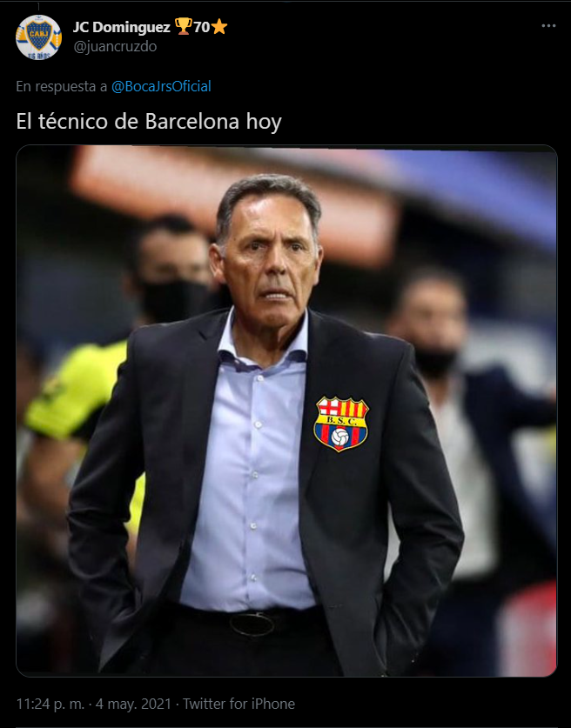Click the B.S.C. crest on the jacket
Image resolution: width=571 pixels, height=728 pixels.
[x=341, y=423]
